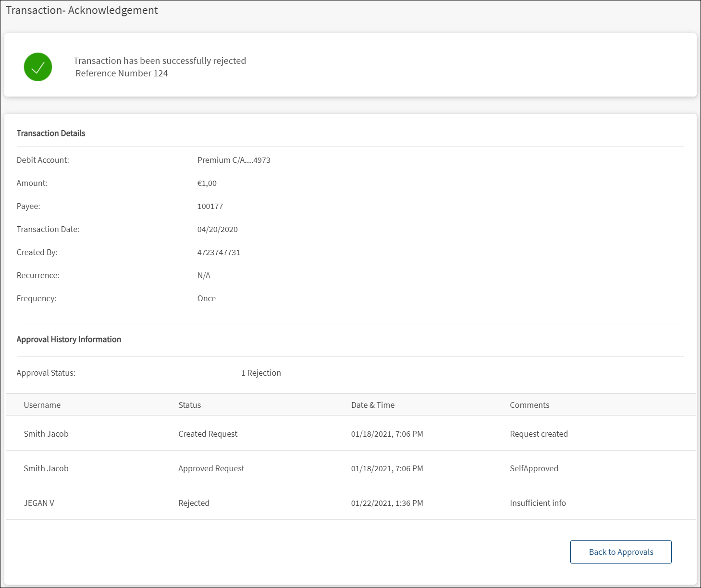
Task: Click the 1 Rejection approval status
Action: 261,373
